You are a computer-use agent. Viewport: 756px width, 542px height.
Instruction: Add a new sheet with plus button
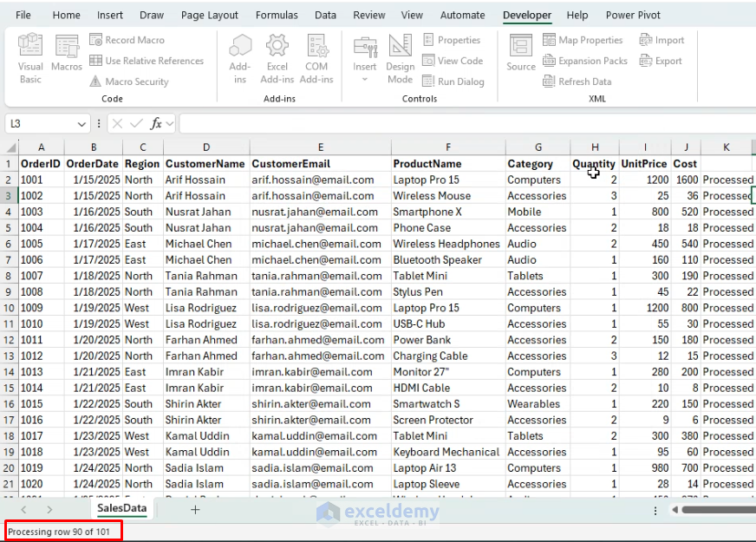(x=195, y=510)
